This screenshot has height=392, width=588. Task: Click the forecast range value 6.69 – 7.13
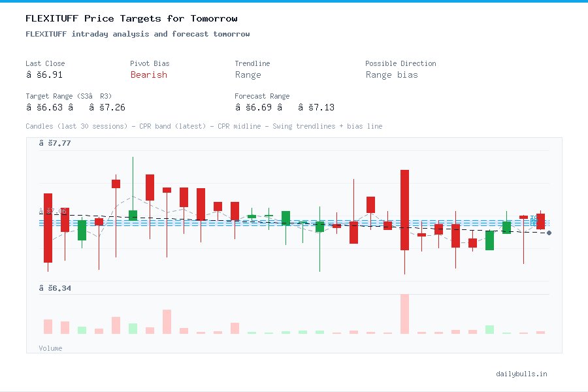click(x=285, y=107)
